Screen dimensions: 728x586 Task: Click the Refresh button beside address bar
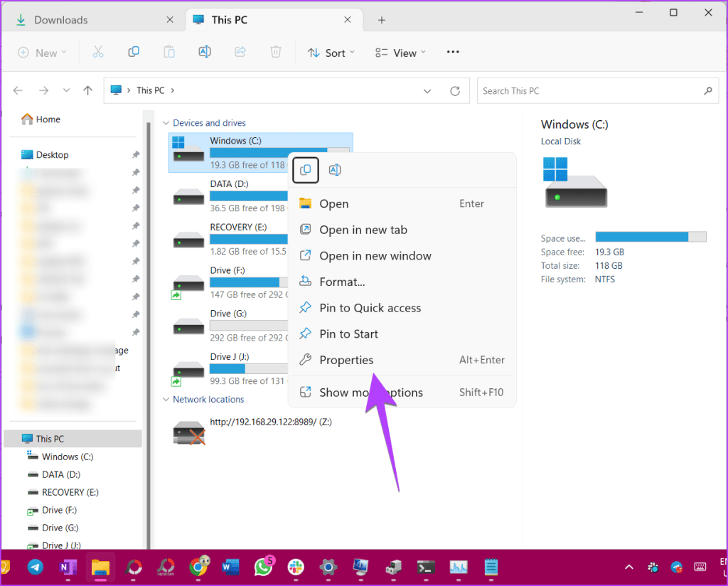pyautogui.click(x=455, y=91)
